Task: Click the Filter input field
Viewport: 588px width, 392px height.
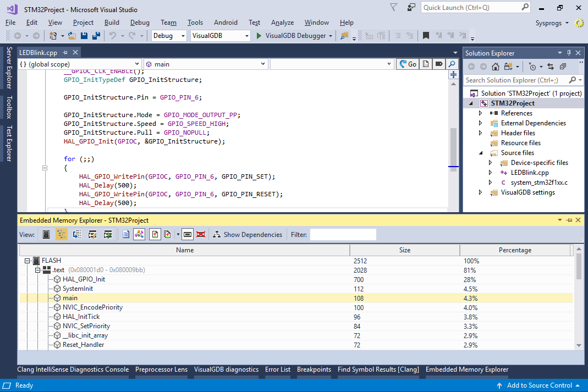Action: coord(343,235)
